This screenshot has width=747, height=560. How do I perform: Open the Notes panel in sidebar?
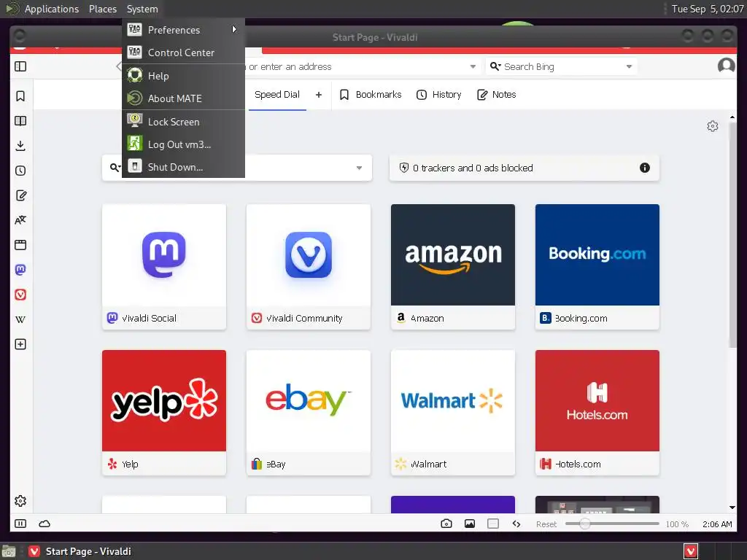20,195
